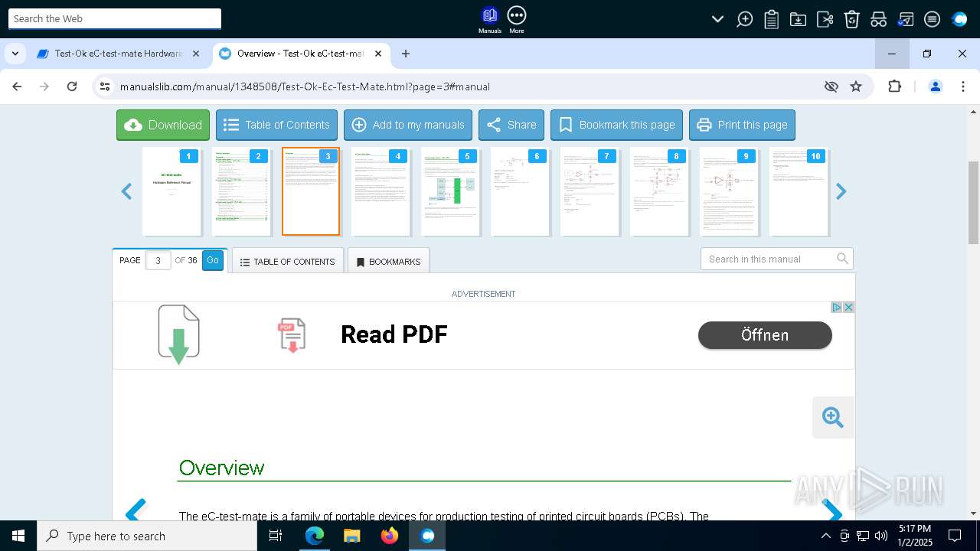980x551 pixels.
Task: Click the green Download button
Action: tap(163, 125)
